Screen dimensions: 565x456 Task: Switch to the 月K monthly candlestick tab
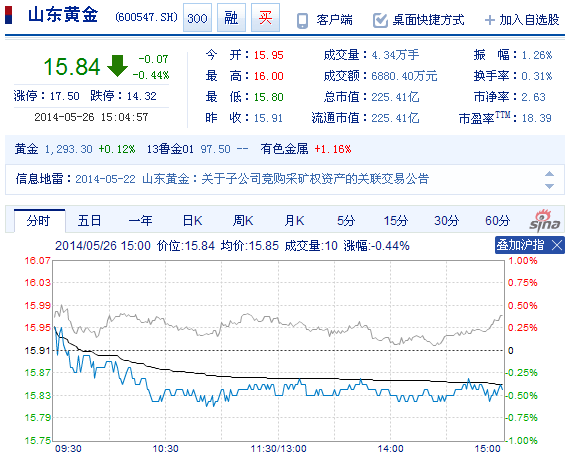coord(294,221)
